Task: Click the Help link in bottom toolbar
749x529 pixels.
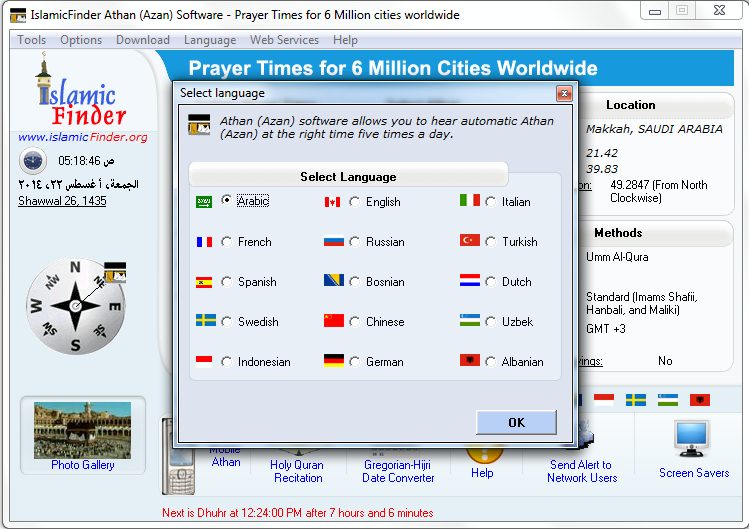Action: coord(482,473)
